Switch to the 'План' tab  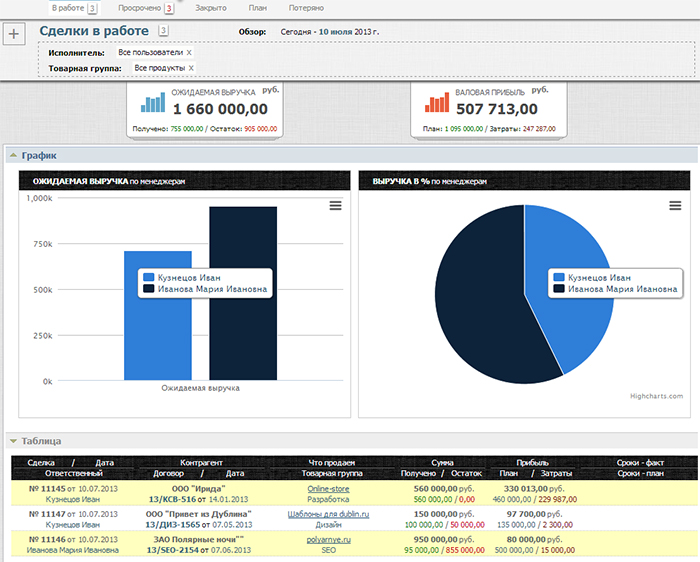click(258, 8)
